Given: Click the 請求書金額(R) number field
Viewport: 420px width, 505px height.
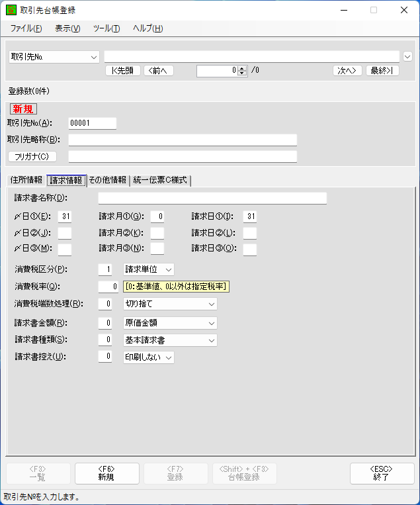Looking at the screenshot, I should 105,323.
